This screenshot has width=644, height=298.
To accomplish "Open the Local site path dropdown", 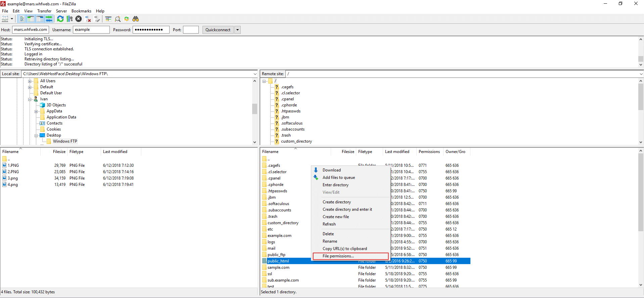I will pos(255,74).
